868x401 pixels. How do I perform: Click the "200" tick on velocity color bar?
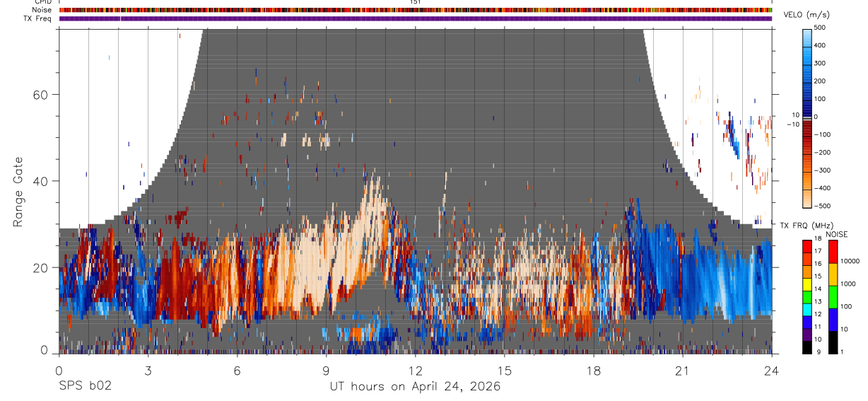tap(821, 81)
